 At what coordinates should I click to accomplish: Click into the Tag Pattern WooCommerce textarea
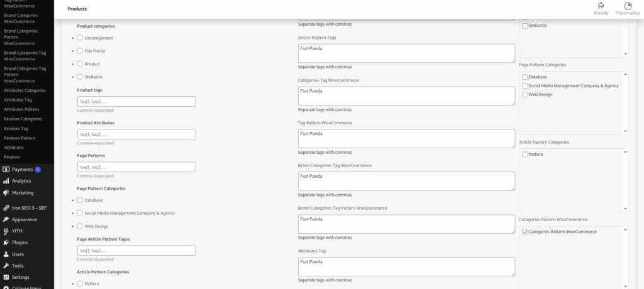click(x=406, y=138)
